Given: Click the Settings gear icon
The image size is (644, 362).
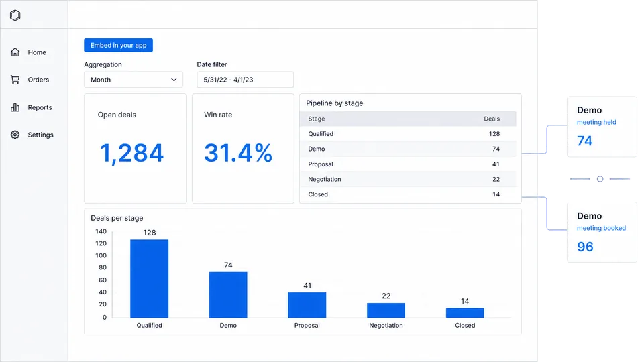Looking at the screenshot, I should pos(15,135).
